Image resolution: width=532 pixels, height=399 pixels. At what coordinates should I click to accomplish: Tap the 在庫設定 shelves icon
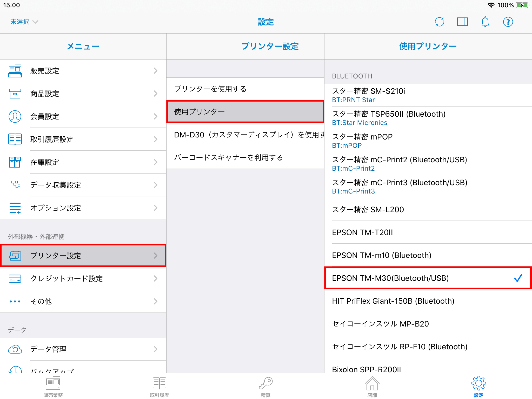click(15, 162)
